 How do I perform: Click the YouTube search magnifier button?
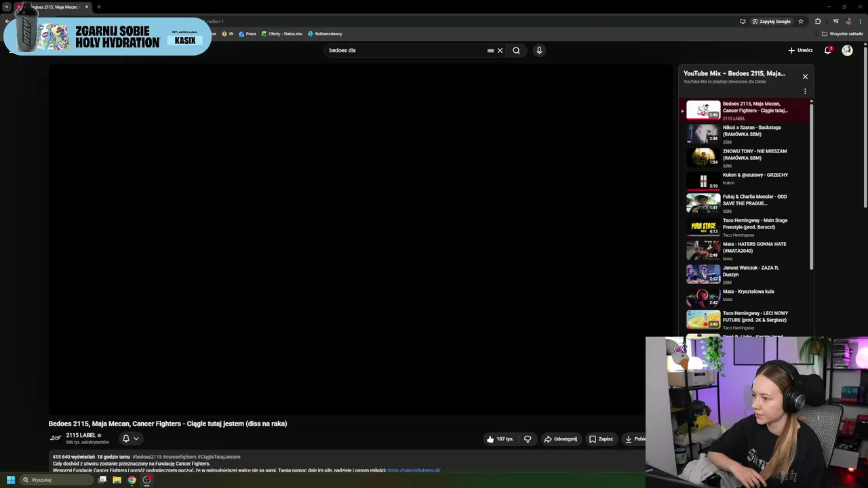(x=516, y=50)
